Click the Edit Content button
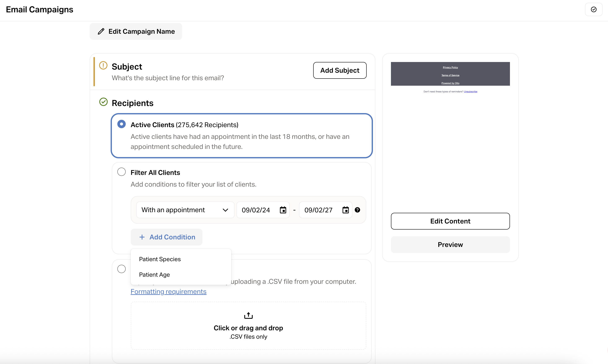 click(450, 221)
